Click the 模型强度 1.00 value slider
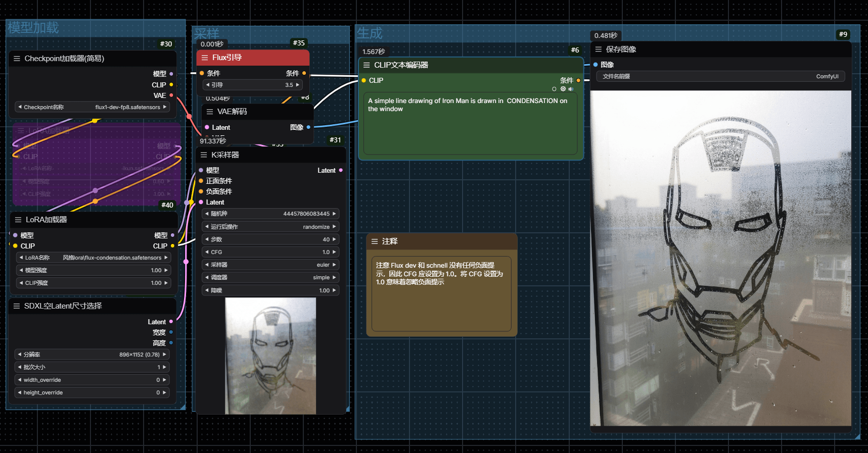 point(93,270)
